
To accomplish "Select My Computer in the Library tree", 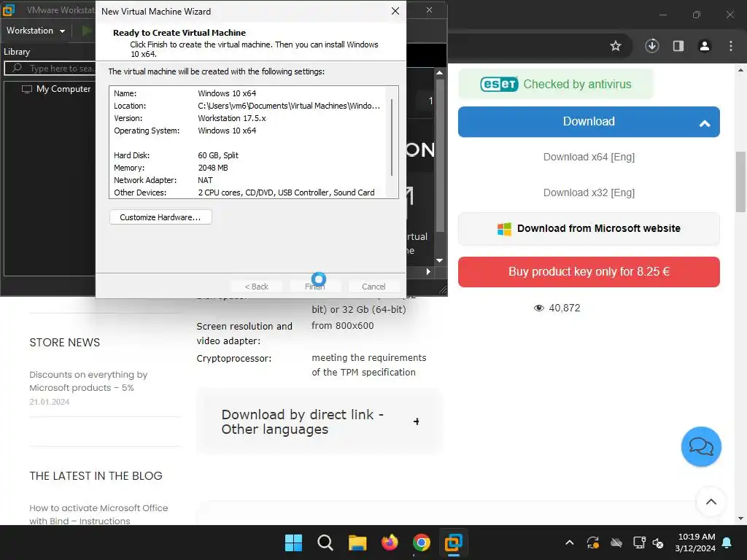I will click(x=56, y=89).
